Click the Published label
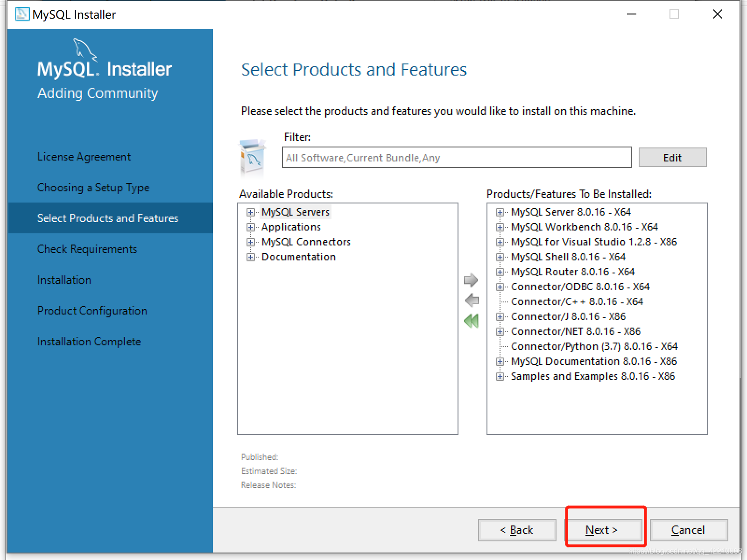Image resolution: width=747 pixels, height=560 pixels. click(x=260, y=457)
